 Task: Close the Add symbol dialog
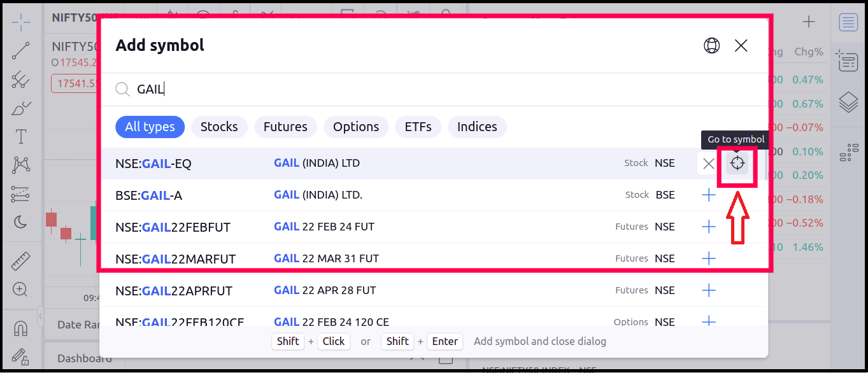pyautogui.click(x=741, y=45)
